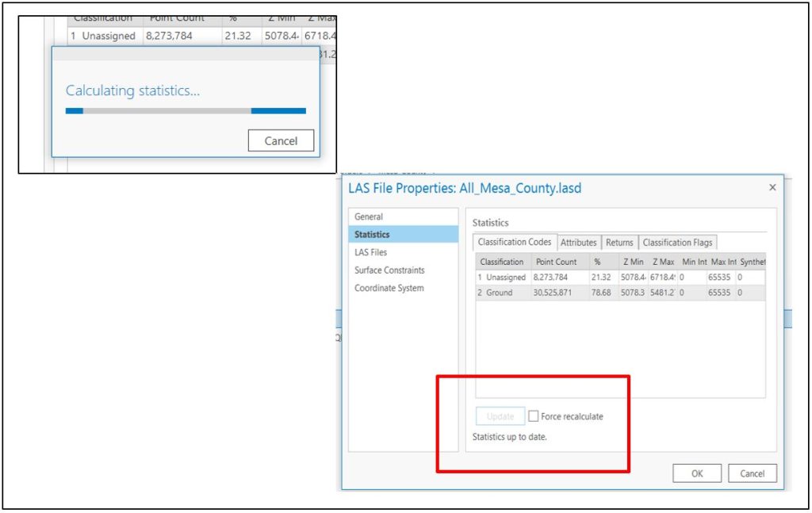
Task: Switch to the Attributes tab
Action: [579, 243]
